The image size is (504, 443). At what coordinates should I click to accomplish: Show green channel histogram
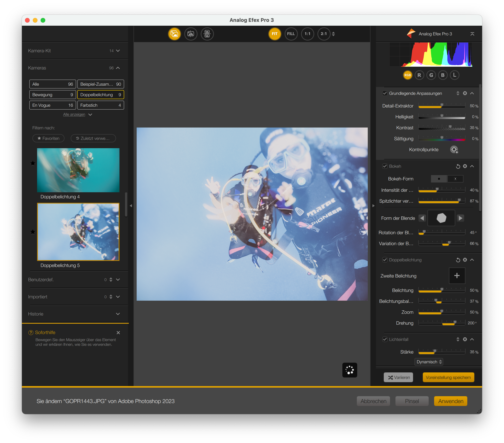(x=431, y=75)
